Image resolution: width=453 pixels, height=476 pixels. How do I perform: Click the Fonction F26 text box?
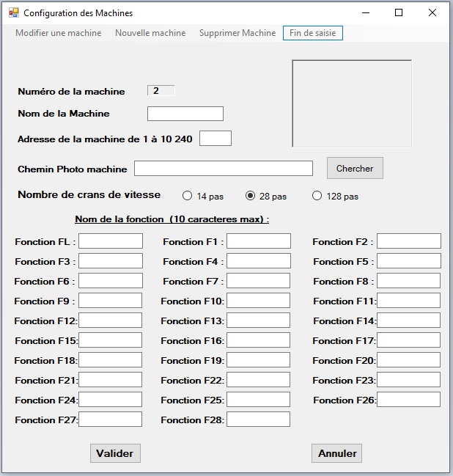pos(408,399)
